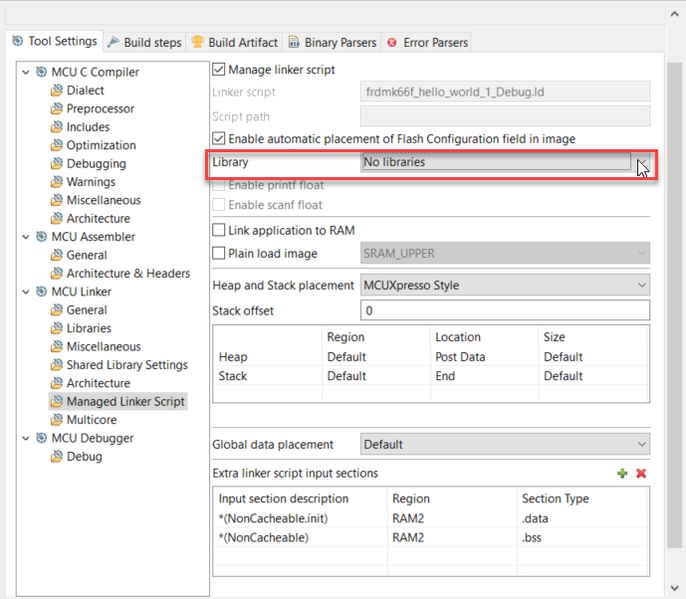Select the Shared Library Settings item

[126, 365]
